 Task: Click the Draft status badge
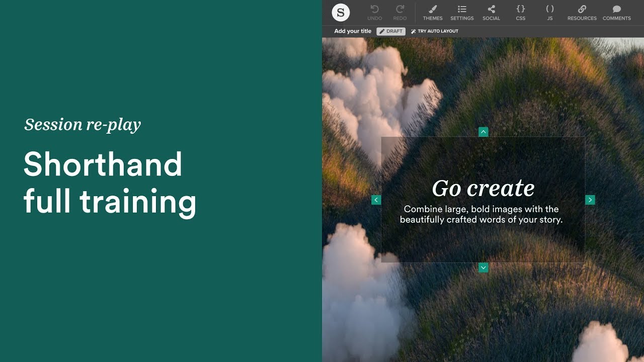391,31
